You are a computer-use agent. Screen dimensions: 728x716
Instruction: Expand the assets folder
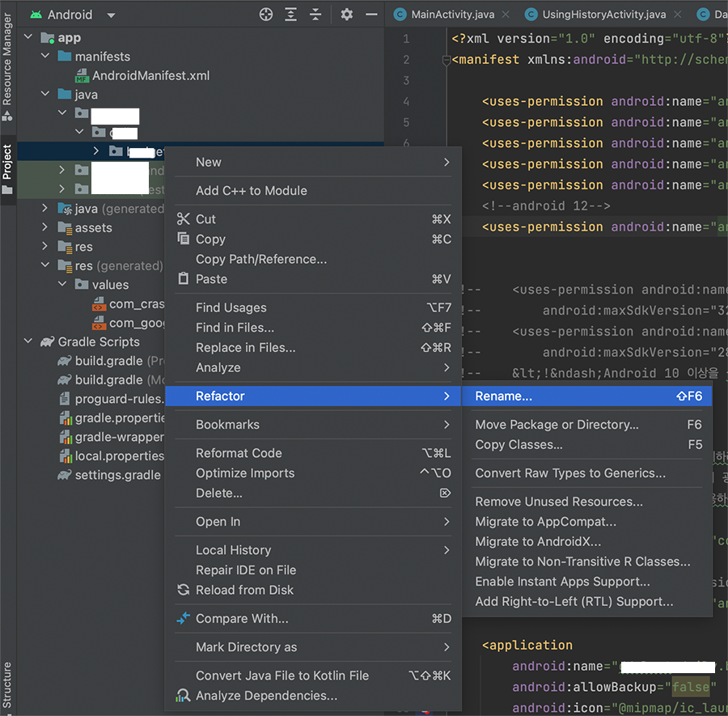[45, 228]
